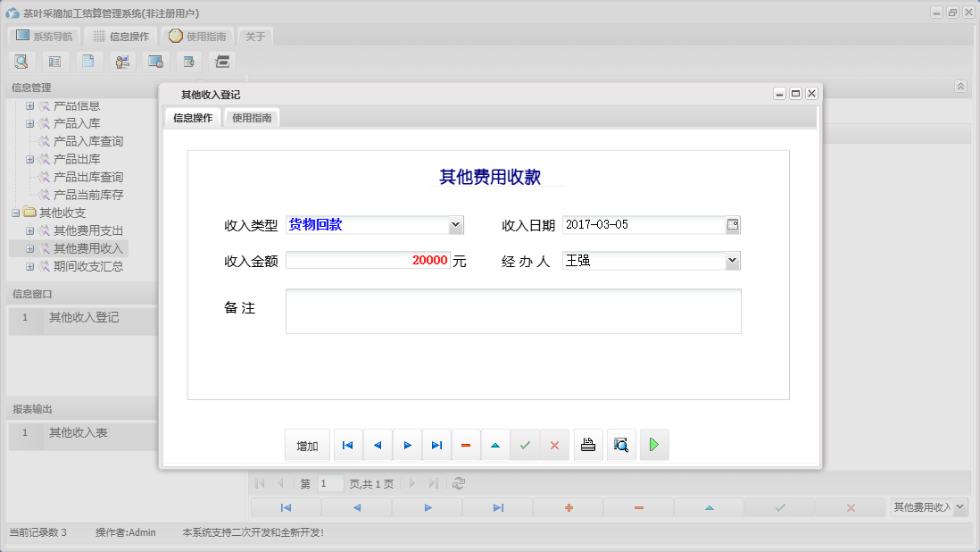Viewport: 980px width, 552px height.
Task: Open print preview in the dialog toolbar
Action: tap(621, 444)
